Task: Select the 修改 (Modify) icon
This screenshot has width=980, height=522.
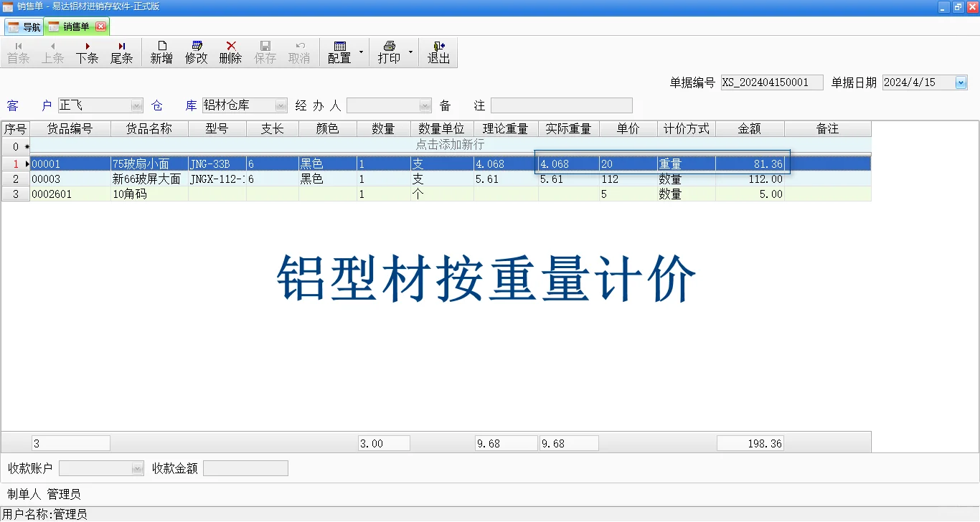Action: click(x=196, y=52)
